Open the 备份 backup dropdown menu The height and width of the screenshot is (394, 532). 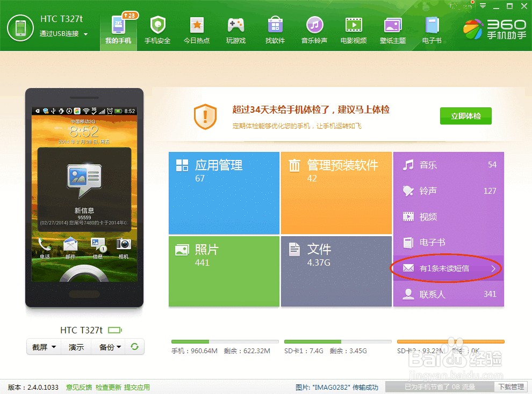pos(117,347)
